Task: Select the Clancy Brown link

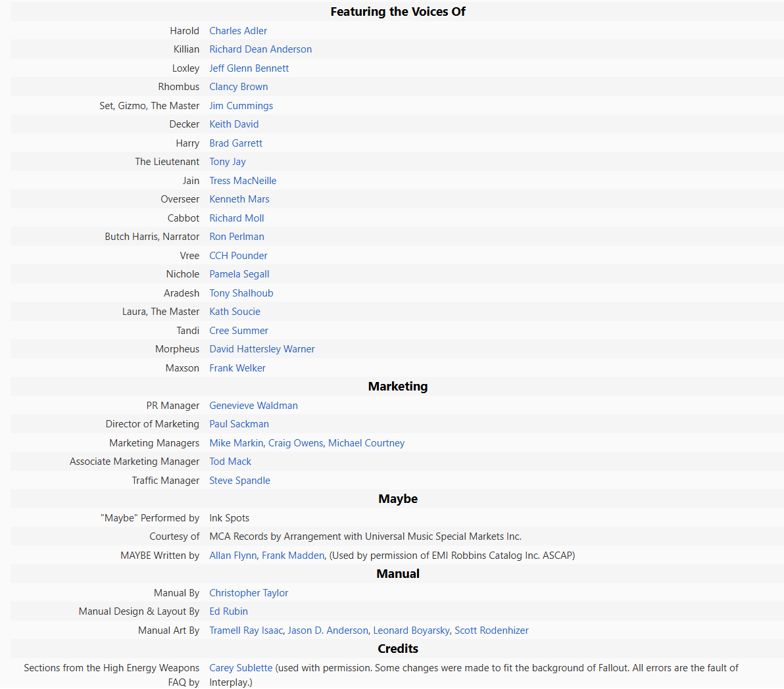Action: tap(239, 87)
